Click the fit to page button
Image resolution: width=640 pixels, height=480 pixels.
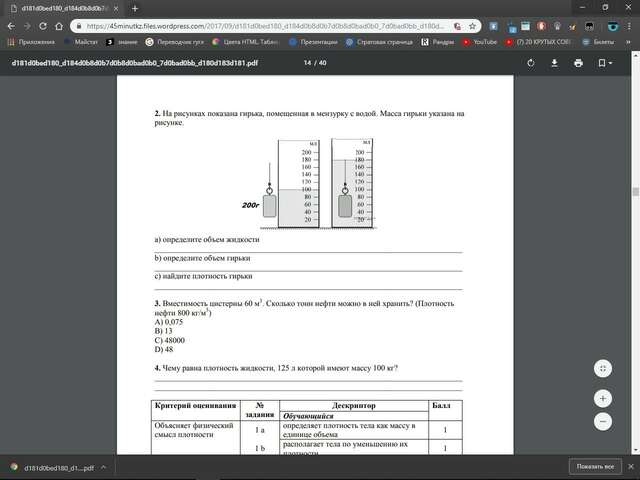(x=602, y=369)
